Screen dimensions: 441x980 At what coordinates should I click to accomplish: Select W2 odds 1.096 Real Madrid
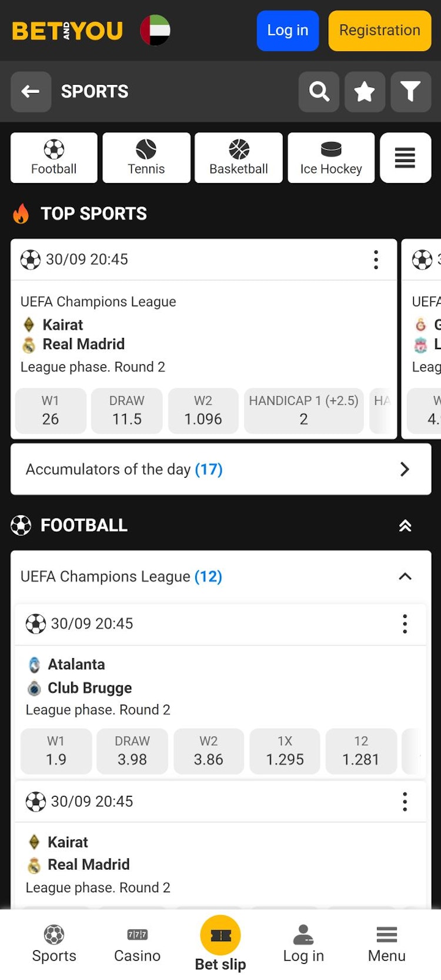(203, 411)
